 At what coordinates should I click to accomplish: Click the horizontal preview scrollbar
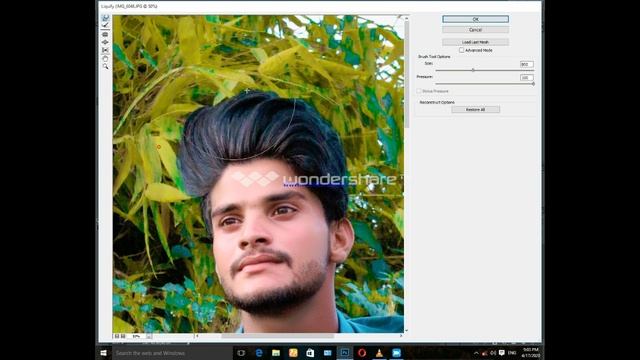(278, 336)
